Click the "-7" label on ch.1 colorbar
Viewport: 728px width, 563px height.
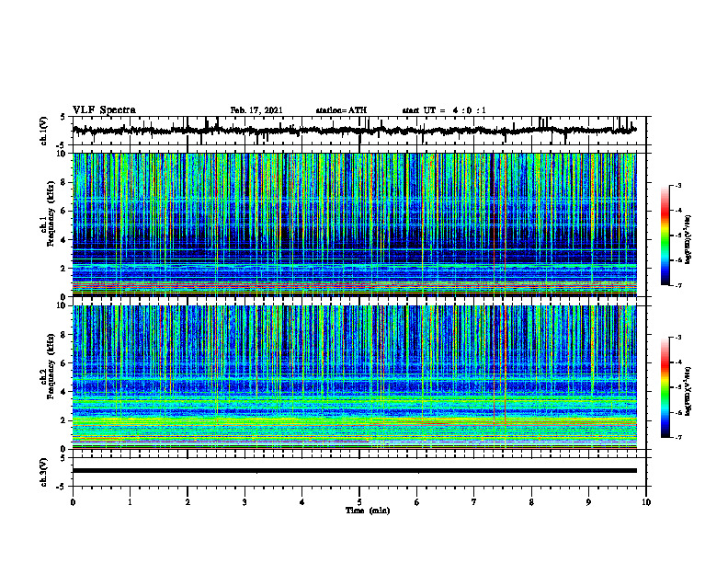(x=678, y=285)
